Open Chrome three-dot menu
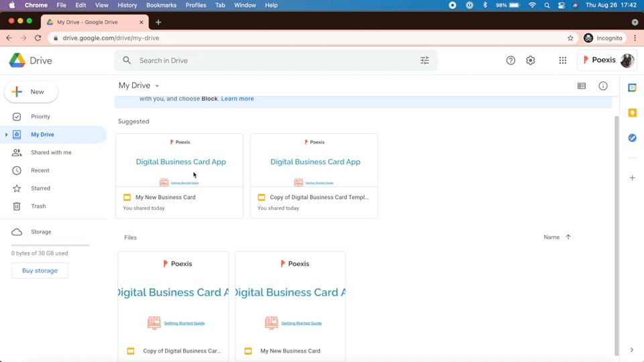644x362 pixels. click(x=635, y=38)
